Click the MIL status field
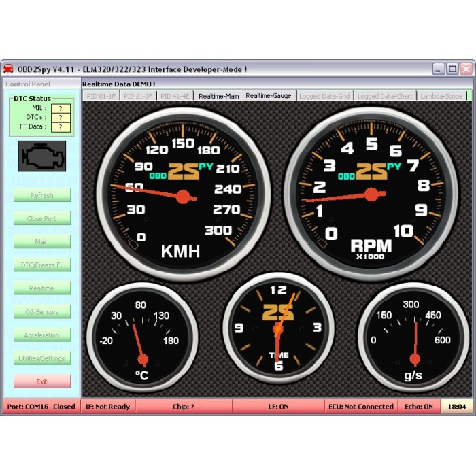 (x=61, y=108)
